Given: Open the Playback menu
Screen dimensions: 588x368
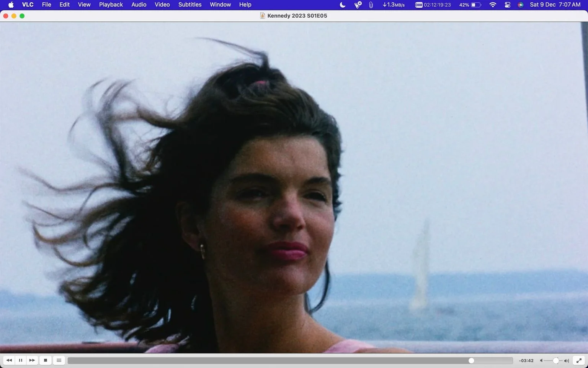Looking at the screenshot, I should click(x=111, y=5).
